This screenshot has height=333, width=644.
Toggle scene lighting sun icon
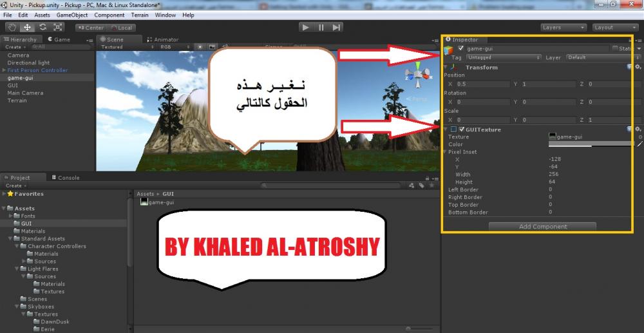(200, 47)
